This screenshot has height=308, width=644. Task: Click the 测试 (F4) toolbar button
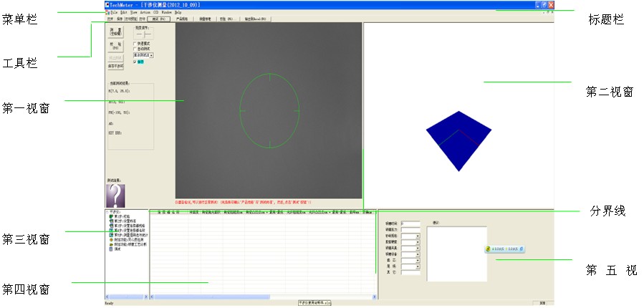point(158,19)
